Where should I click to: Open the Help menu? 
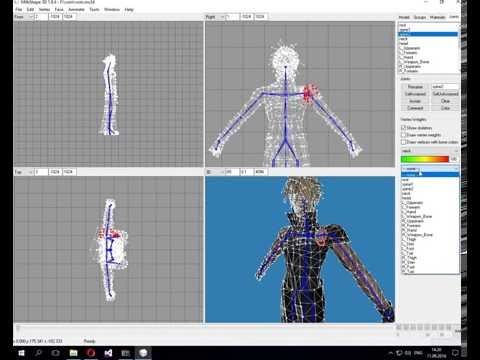[x=129, y=9]
